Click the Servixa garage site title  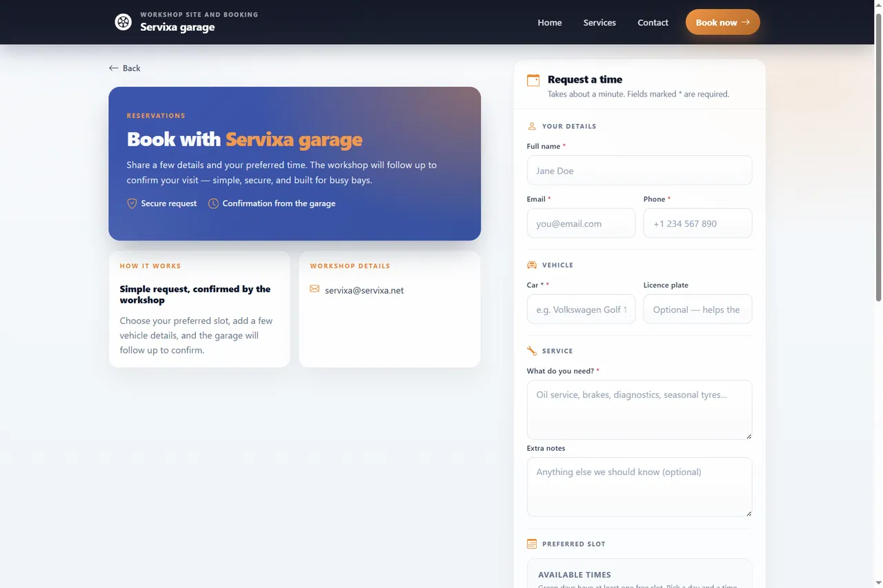177,27
